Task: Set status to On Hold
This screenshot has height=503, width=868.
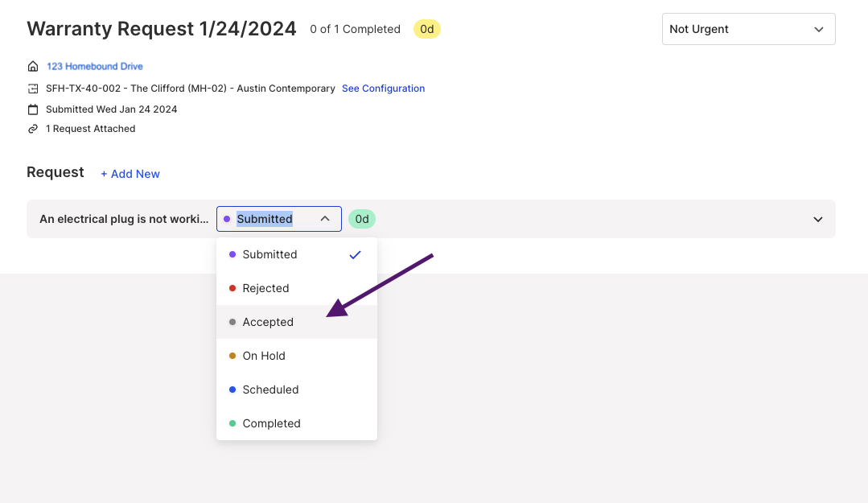Action: pos(297,356)
